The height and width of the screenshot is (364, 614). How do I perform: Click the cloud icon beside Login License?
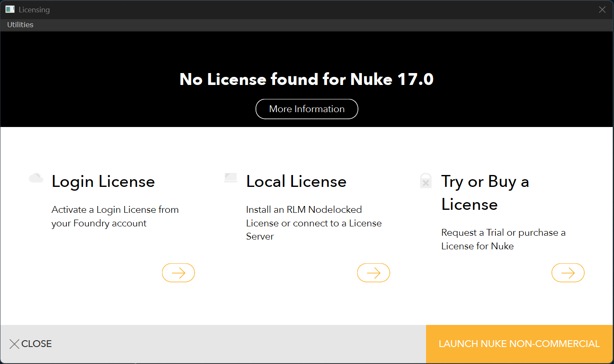(x=36, y=178)
